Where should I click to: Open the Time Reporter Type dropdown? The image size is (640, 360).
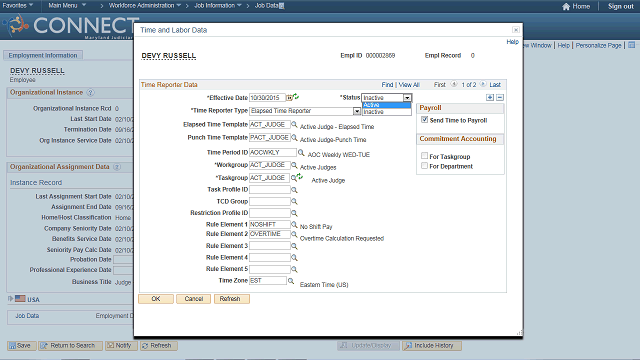coord(357,111)
